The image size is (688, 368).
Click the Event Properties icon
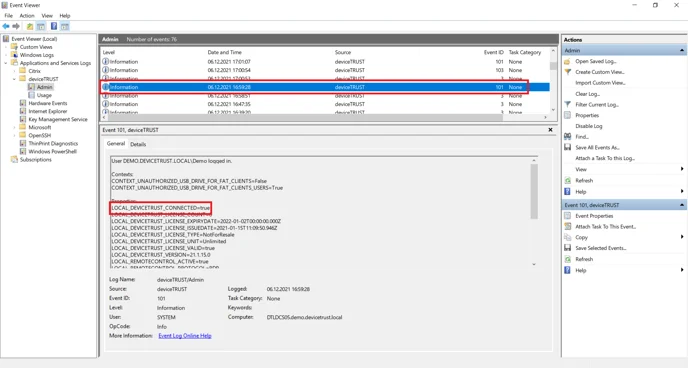[567, 216]
